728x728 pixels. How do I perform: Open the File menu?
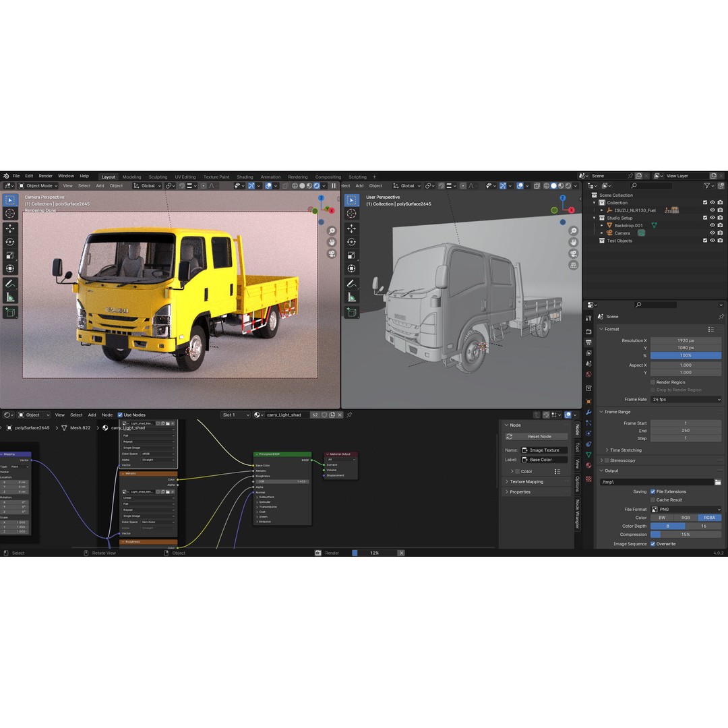(16, 177)
